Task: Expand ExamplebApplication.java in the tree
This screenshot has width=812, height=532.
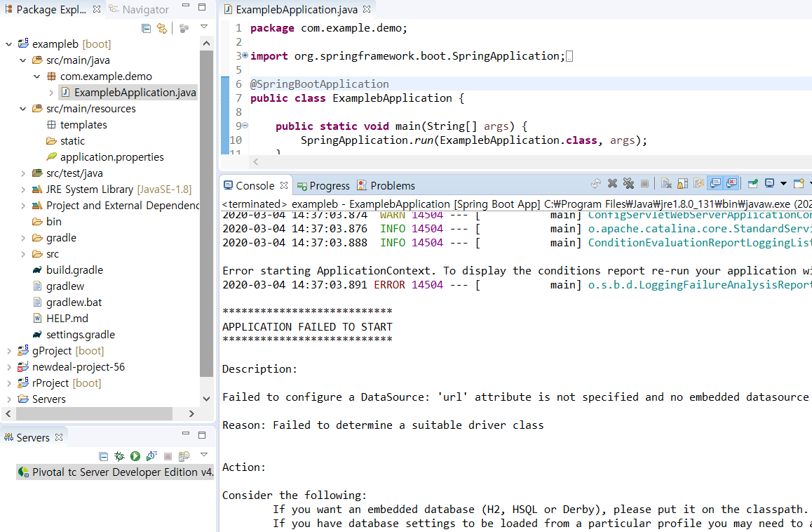Action: coord(50,93)
